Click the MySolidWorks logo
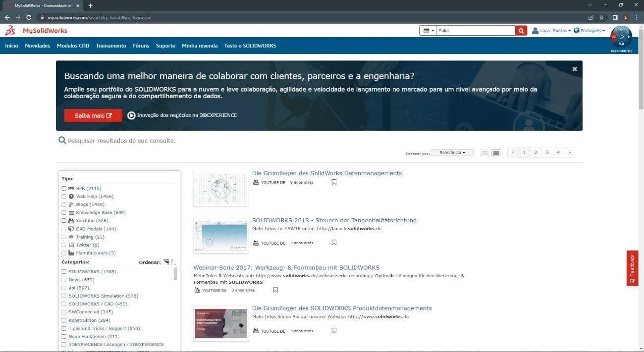644x352 pixels. click(36, 31)
